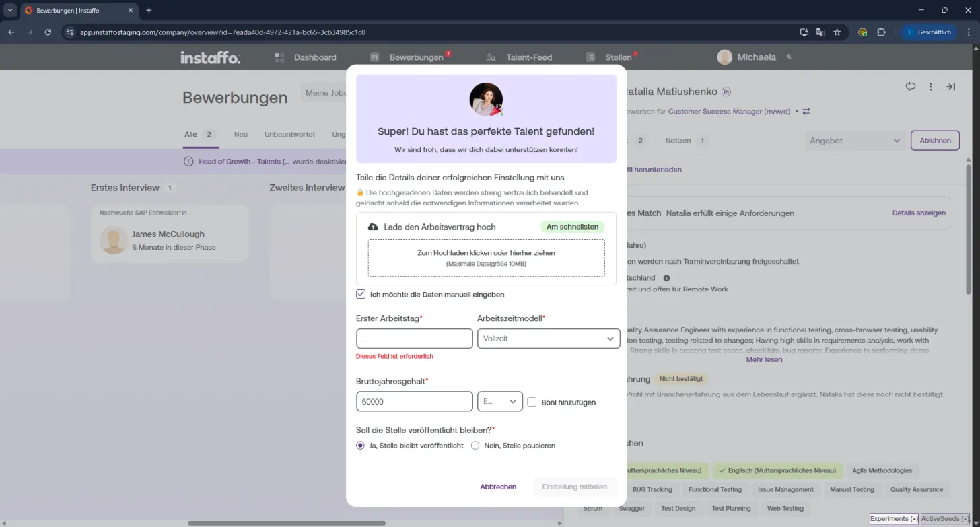The width and height of the screenshot is (980, 527).
Task: Reload the page with refresh icon
Action: click(48, 32)
